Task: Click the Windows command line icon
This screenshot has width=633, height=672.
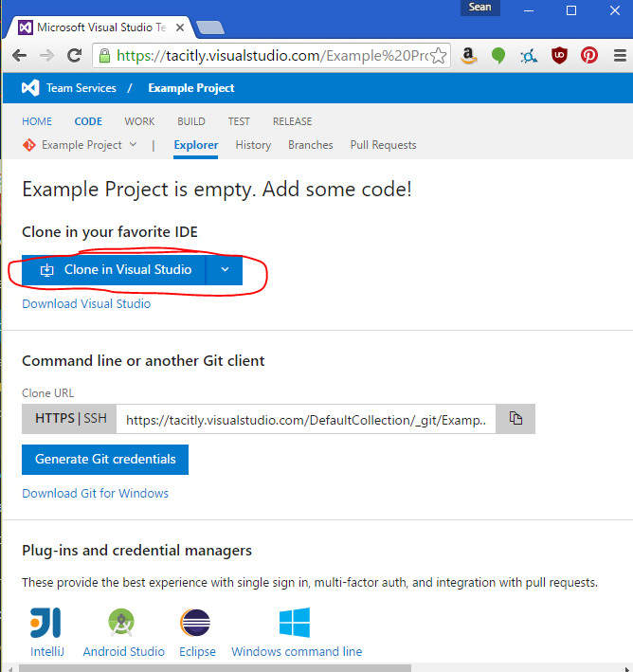Action: pos(296,623)
